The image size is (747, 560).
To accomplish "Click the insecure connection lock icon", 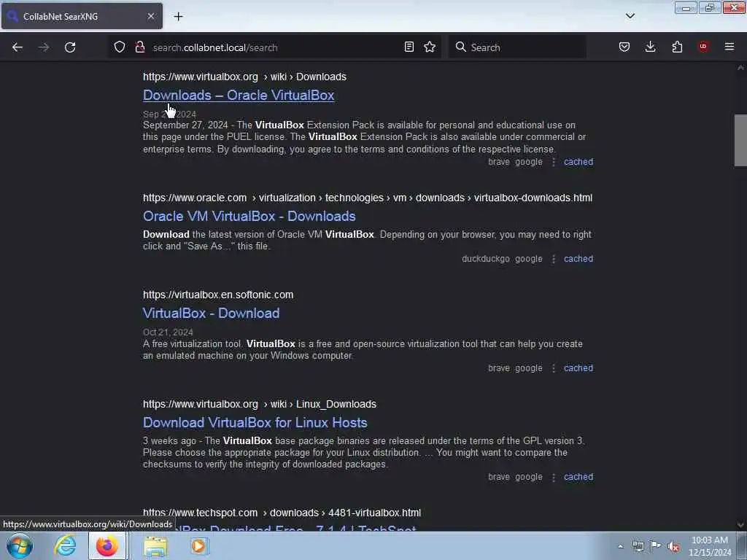I will [x=139, y=47].
